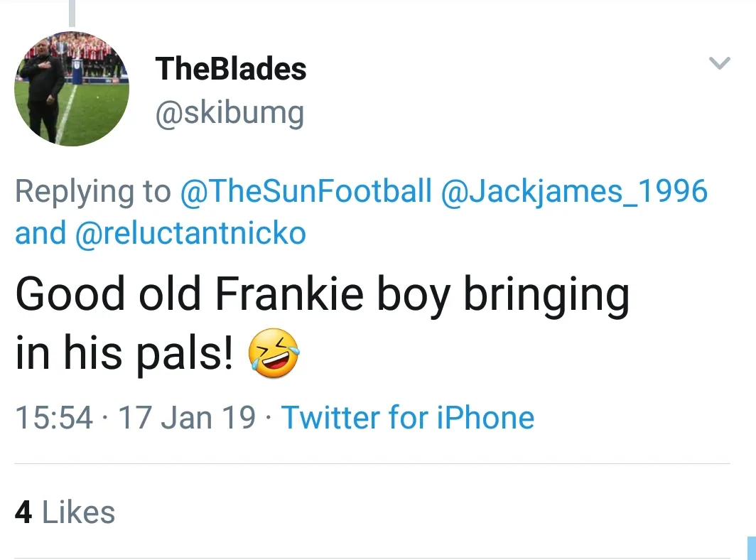This screenshot has height=560, width=756.
Task: Click the TheBlades display name
Action: (231, 69)
